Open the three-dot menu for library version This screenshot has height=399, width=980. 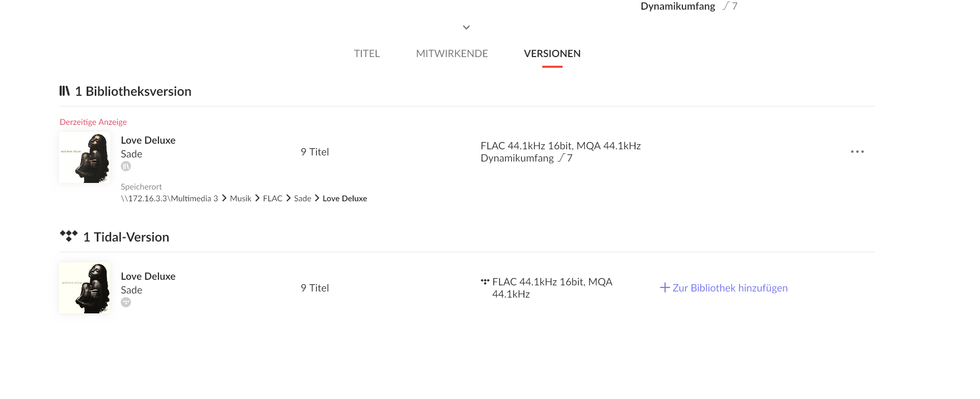857,152
